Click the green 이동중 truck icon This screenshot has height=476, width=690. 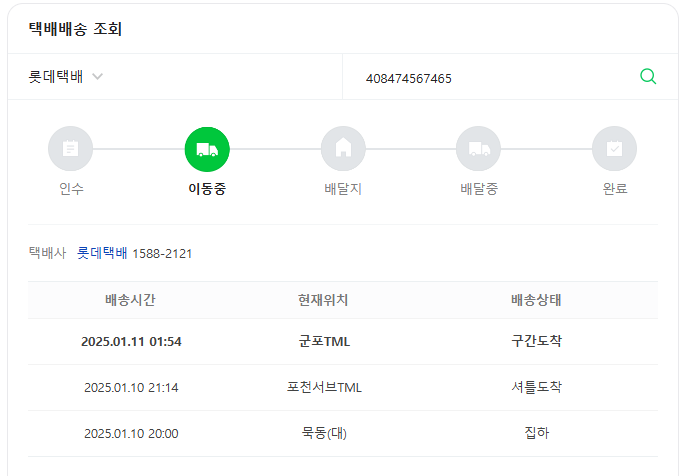point(207,149)
